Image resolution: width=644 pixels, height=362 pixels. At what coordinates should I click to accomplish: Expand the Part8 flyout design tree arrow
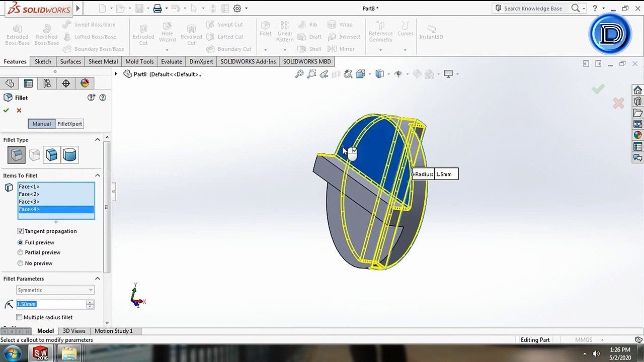(116, 74)
